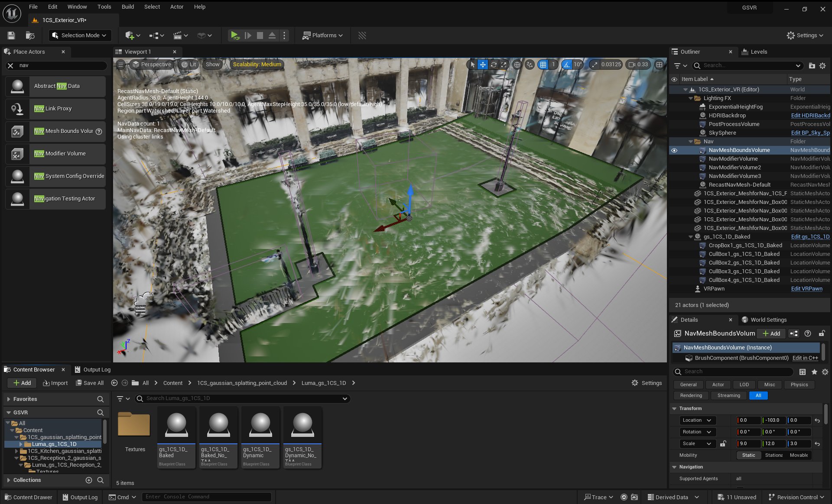Activate the scale gizmo tool

(x=504, y=65)
